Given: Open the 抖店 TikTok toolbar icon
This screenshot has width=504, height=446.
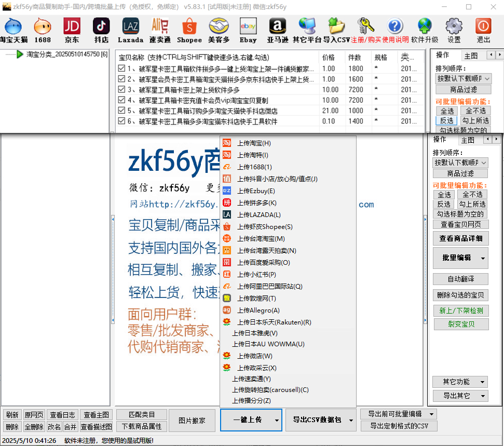Looking at the screenshot, I should pos(101,30).
